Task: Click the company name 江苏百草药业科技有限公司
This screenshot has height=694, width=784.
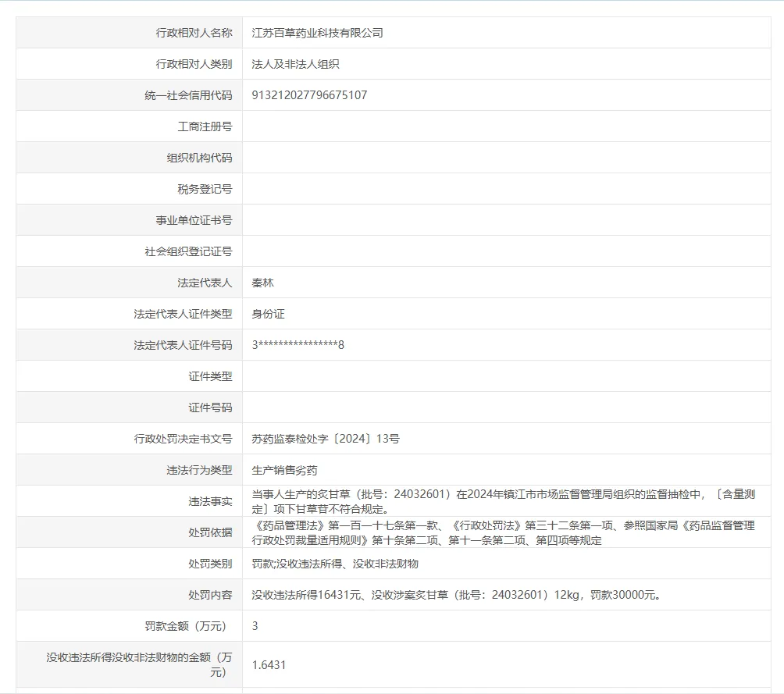Action: tap(317, 33)
